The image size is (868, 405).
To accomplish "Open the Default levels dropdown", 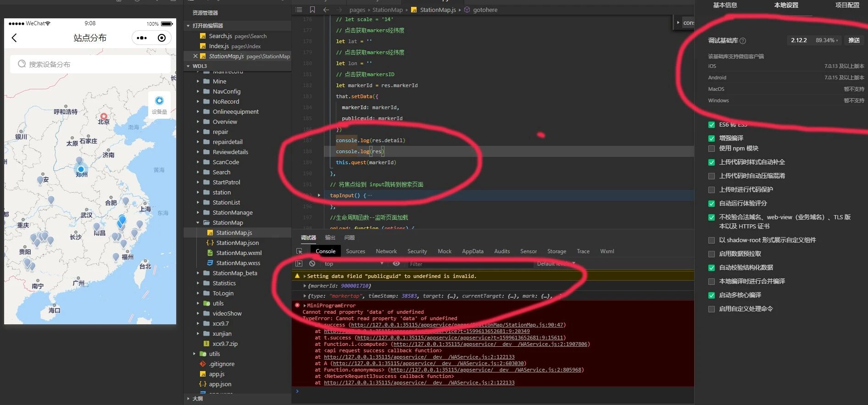I will [556, 264].
